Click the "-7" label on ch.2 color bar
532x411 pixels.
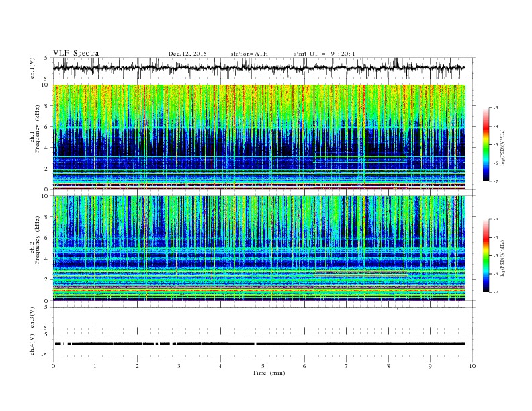click(496, 292)
